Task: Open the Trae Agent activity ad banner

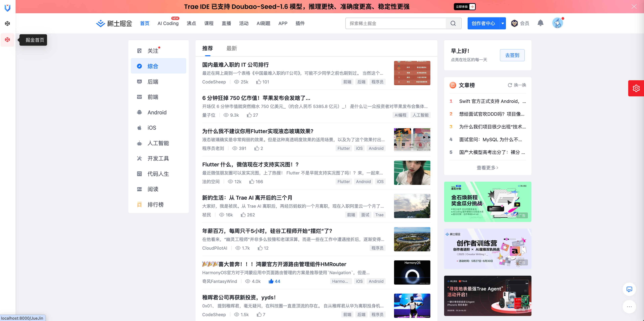Action: click(487, 296)
